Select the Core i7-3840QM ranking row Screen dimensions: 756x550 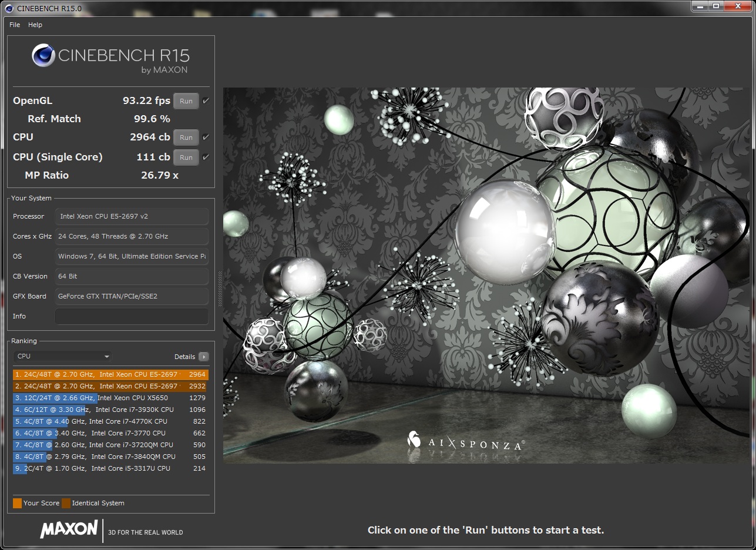pos(110,457)
